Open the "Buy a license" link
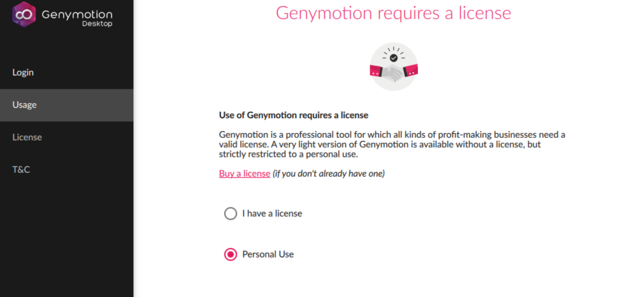 point(244,173)
